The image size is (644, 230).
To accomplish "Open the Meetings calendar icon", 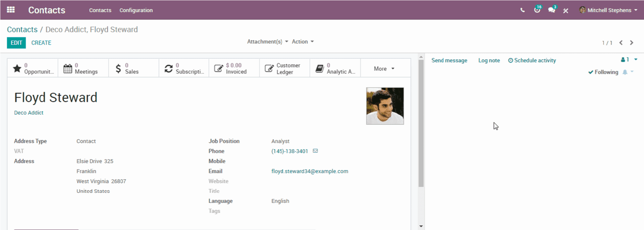I will [x=68, y=68].
